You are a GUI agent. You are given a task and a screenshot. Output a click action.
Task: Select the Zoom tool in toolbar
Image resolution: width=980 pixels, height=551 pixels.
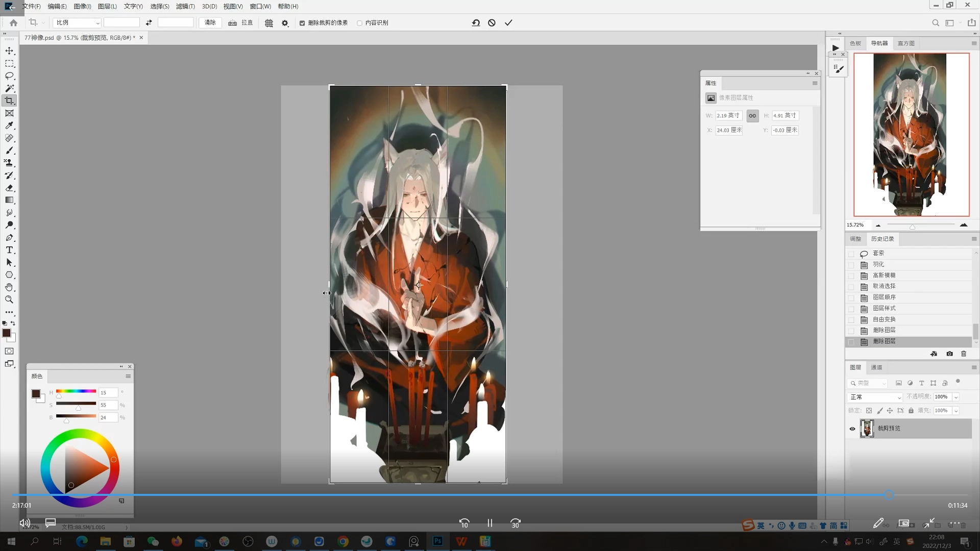coord(9,300)
